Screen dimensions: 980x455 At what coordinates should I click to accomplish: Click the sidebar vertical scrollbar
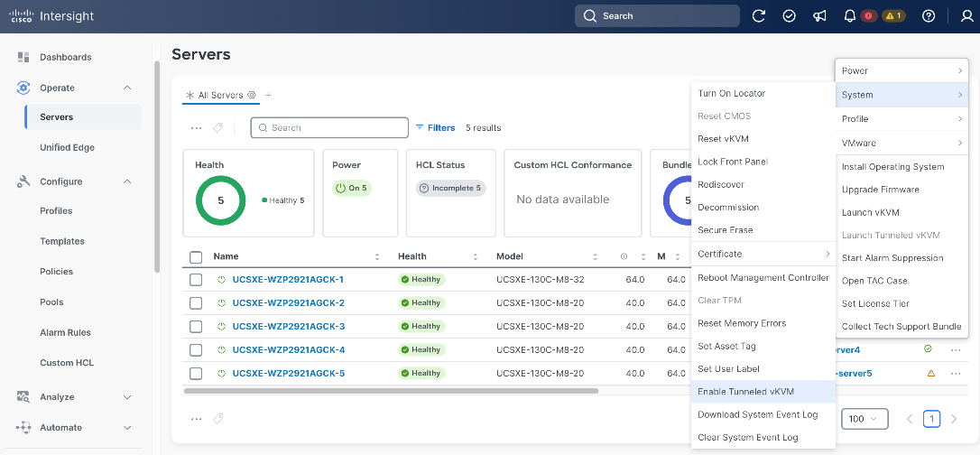(157, 166)
